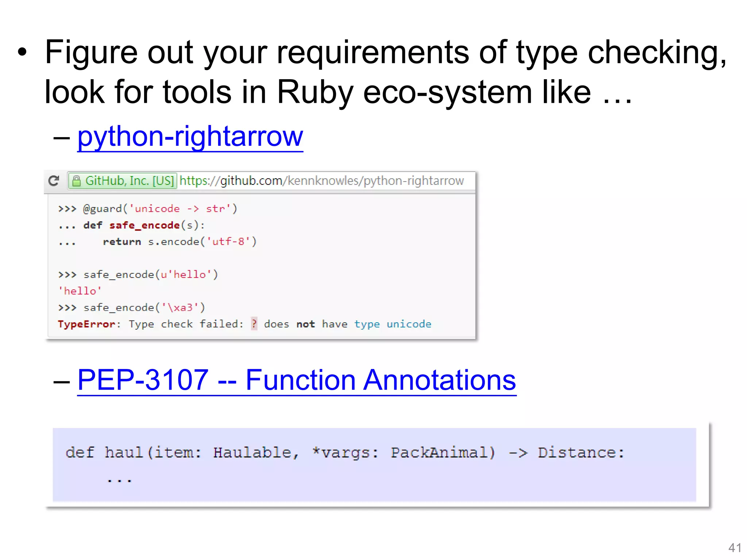Click the green padlock security icon

[76, 181]
